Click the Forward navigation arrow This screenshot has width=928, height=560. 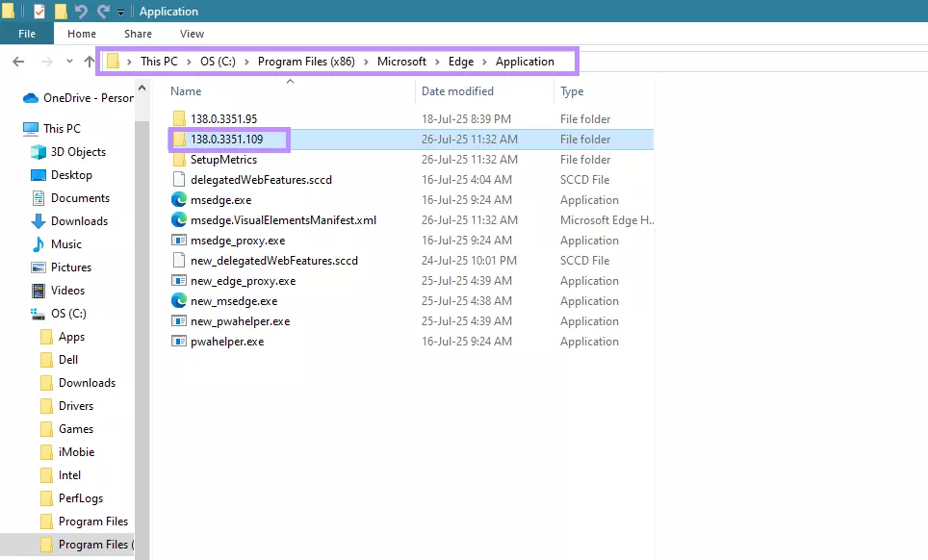47,61
